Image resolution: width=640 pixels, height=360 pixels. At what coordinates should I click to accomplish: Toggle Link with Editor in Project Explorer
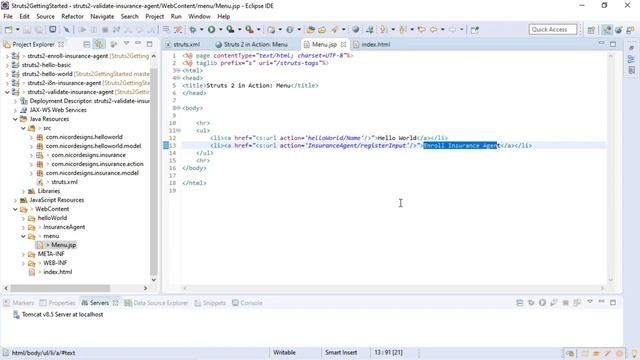point(99,44)
